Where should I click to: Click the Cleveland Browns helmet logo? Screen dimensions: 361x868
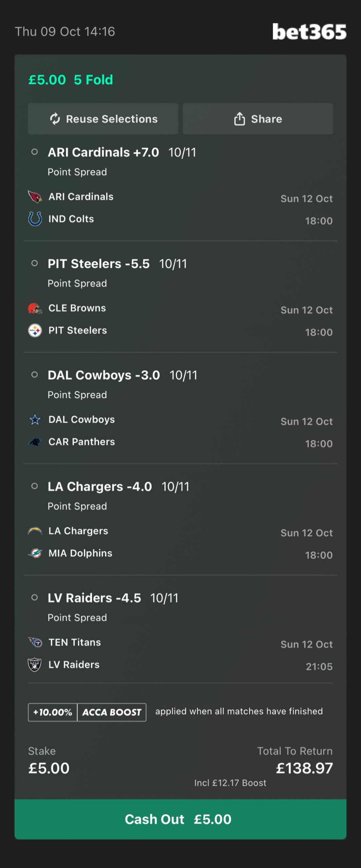[x=35, y=308]
